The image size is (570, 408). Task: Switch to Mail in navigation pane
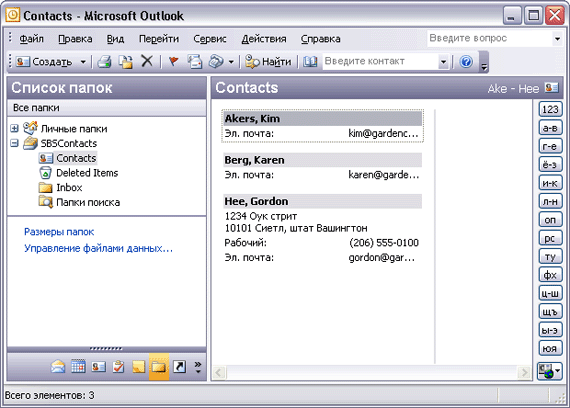tap(58, 367)
